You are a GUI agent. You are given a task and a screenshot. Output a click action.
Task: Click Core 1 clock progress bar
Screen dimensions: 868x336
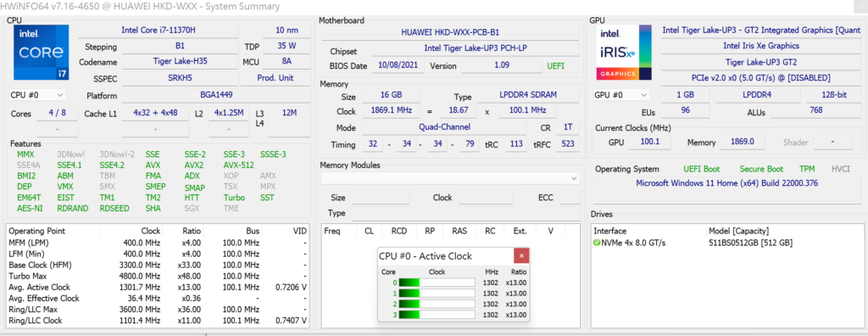pyautogui.click(x=437, y=294)
